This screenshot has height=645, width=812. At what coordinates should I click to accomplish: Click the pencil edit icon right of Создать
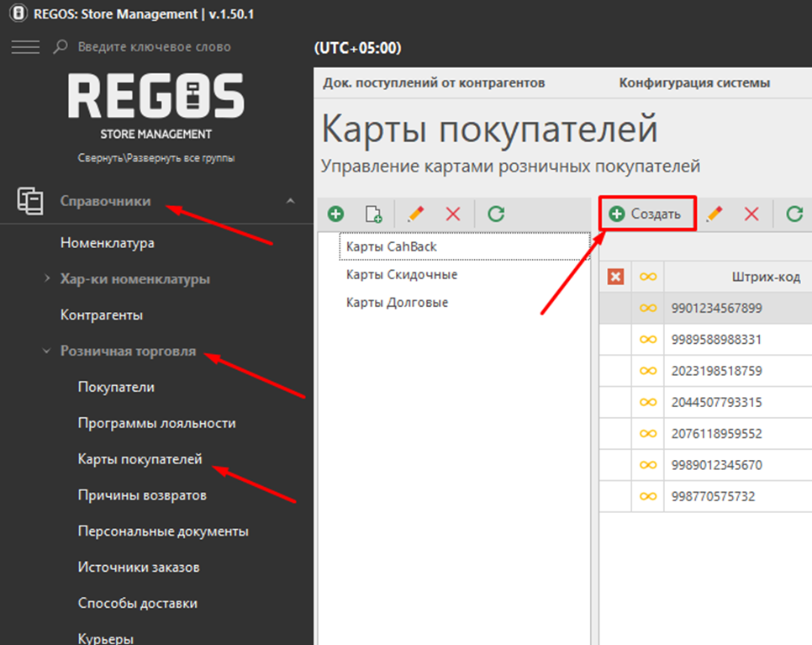[714, 214]
